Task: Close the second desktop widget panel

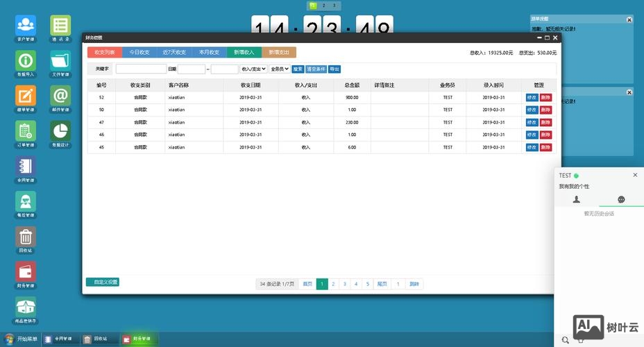Action: pos(629,92)
